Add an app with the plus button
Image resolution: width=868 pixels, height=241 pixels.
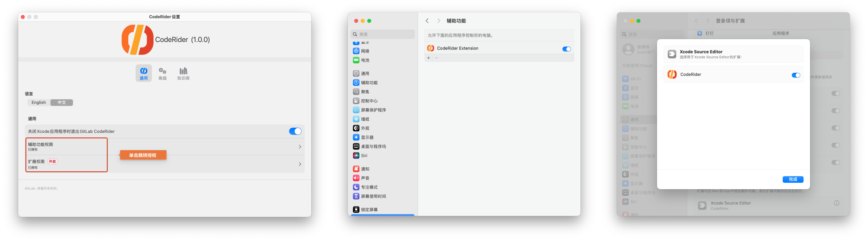click(x=428, y=58)
